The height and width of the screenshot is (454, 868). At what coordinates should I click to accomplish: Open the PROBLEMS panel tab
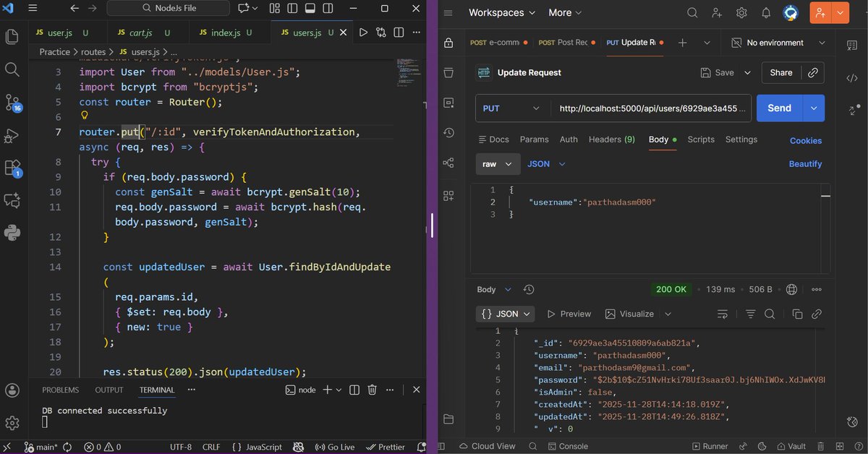(61, 390)
